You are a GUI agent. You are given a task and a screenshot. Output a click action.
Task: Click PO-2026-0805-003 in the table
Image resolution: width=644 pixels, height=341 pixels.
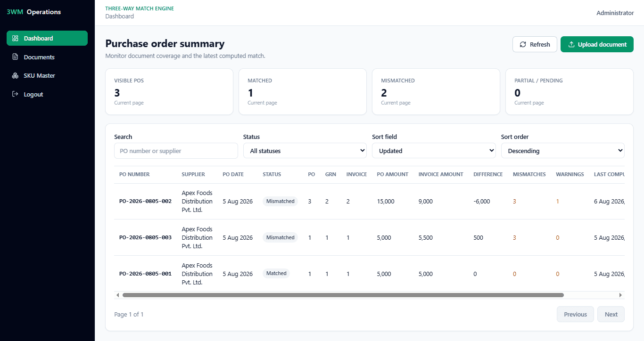[x=145, y=237]
